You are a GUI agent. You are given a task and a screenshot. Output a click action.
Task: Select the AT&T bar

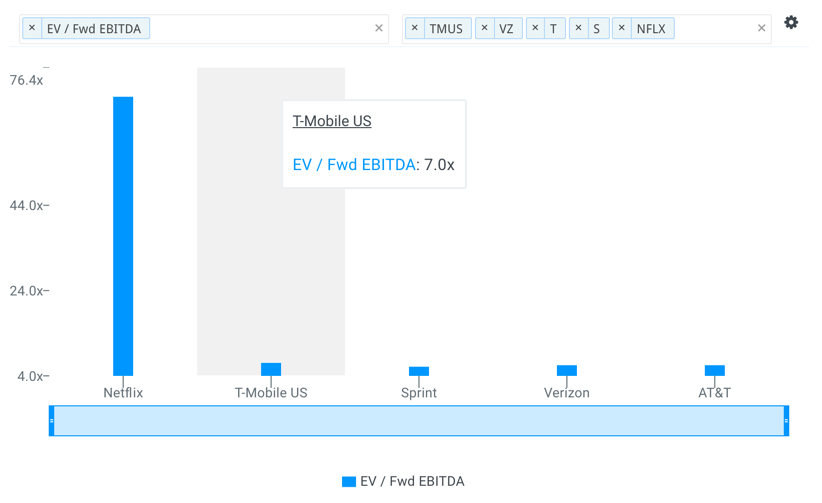[715, 370]
